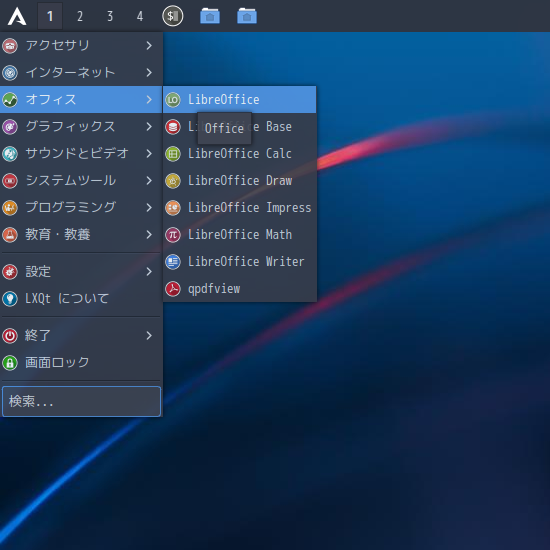Switch to workspace 4
The width and height of the screenshot is (550, 550).
click(140, 16)
